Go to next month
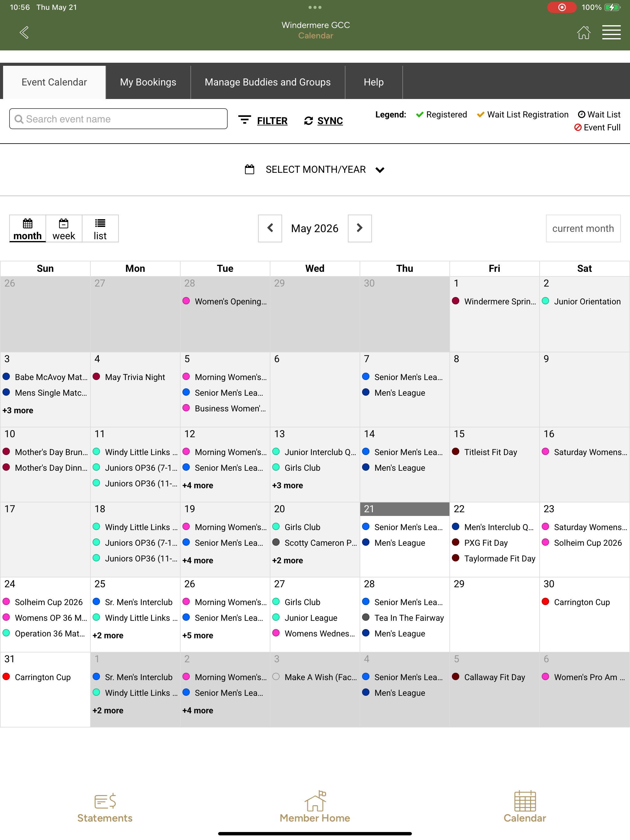630x840 pixels. point(360,228)
